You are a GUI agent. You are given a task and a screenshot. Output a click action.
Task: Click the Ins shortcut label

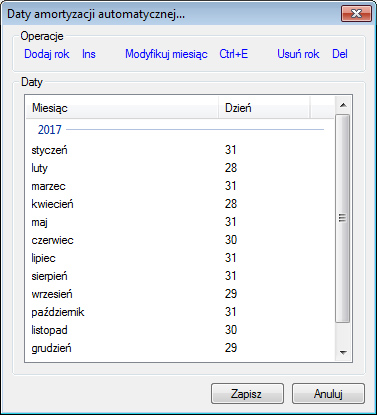(89, 54)
